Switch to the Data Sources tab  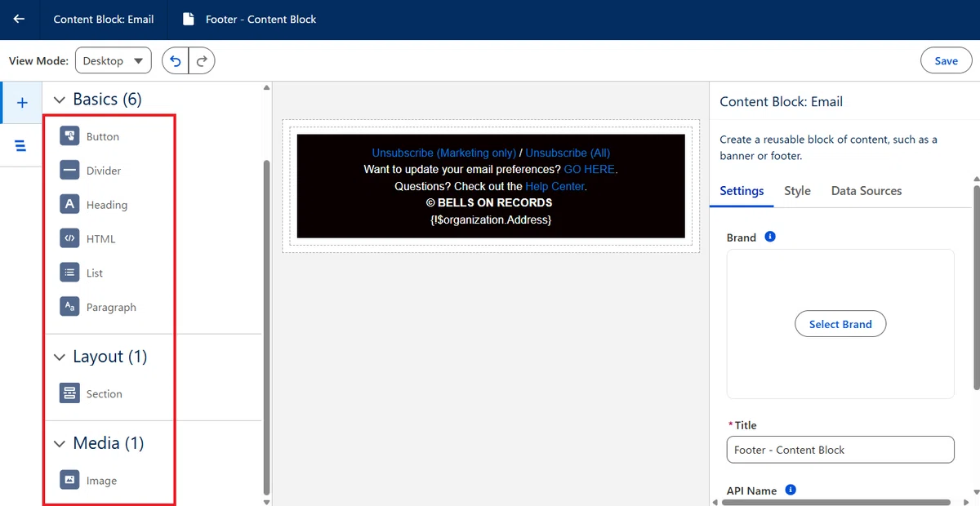[866, 190]
